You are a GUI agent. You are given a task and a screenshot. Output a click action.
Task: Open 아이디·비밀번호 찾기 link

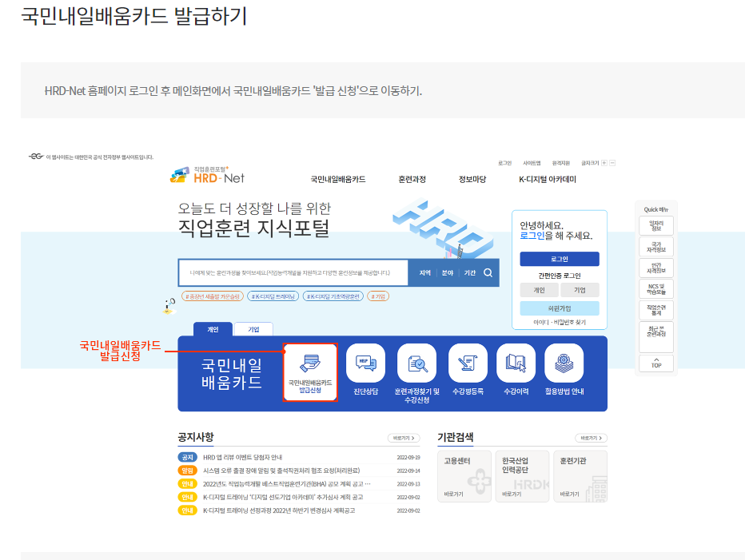tap(560, 322)
